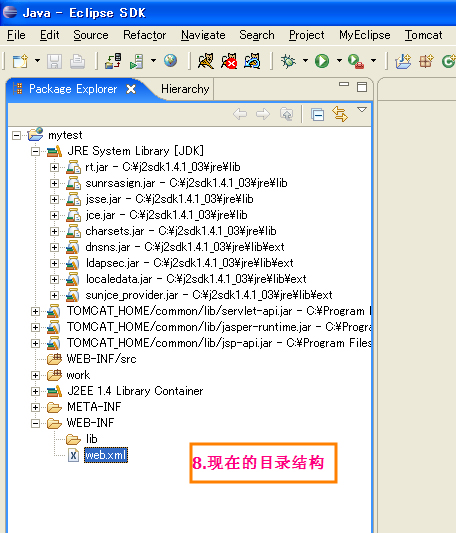Open the web browser globe icon
Image resolution: width=456 pixels, height=533 pixels.
coord(170,61)
